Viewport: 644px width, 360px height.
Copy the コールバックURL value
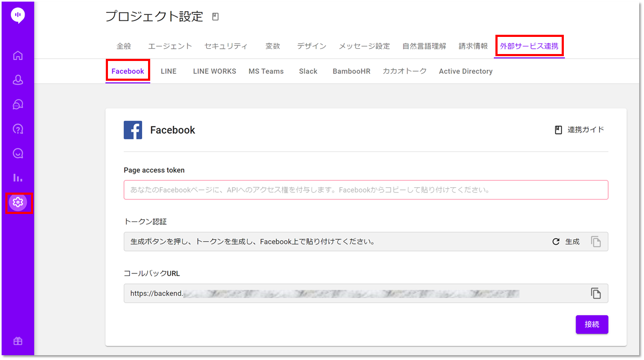pos(596,293)
